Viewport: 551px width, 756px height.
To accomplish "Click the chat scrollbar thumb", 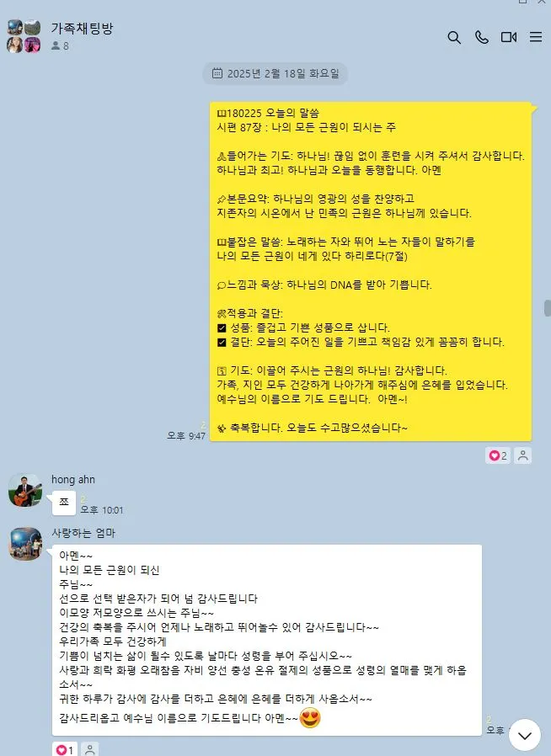I will click(547, 308).
